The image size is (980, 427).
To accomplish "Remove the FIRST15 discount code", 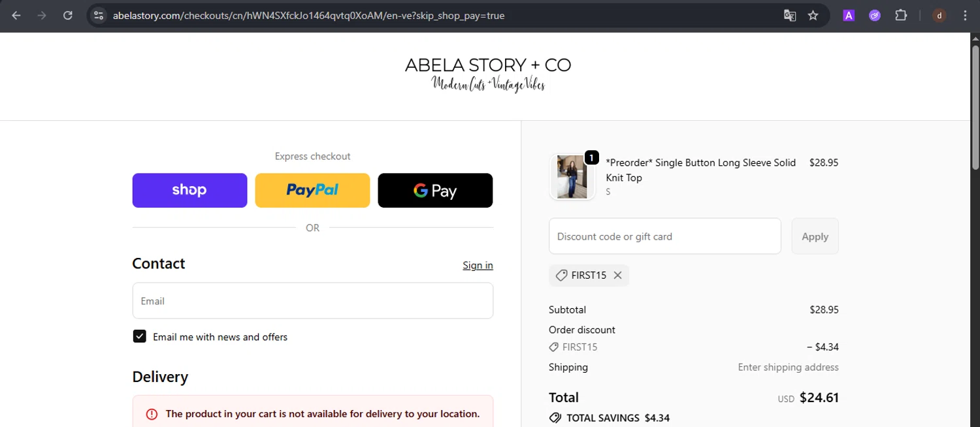I will click(x=617, y=276).
